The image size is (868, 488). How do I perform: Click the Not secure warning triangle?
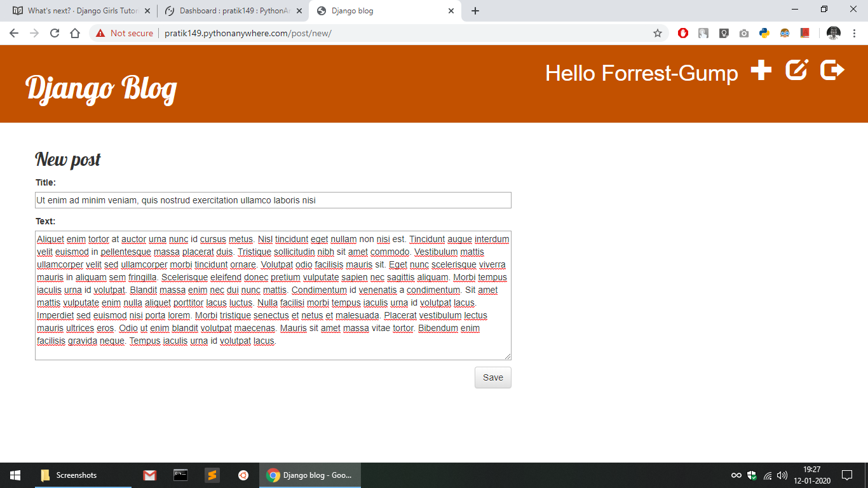point(100,33)
